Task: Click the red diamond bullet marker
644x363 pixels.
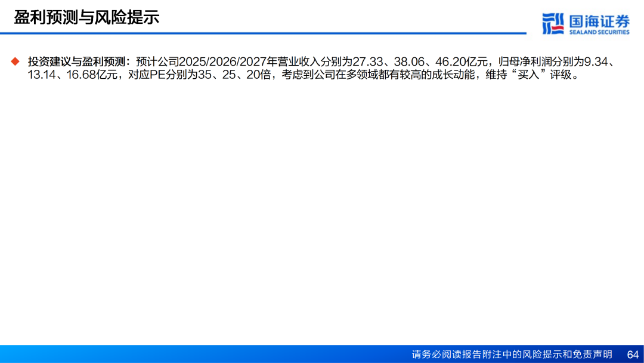Action: click(x=15, y=61)
